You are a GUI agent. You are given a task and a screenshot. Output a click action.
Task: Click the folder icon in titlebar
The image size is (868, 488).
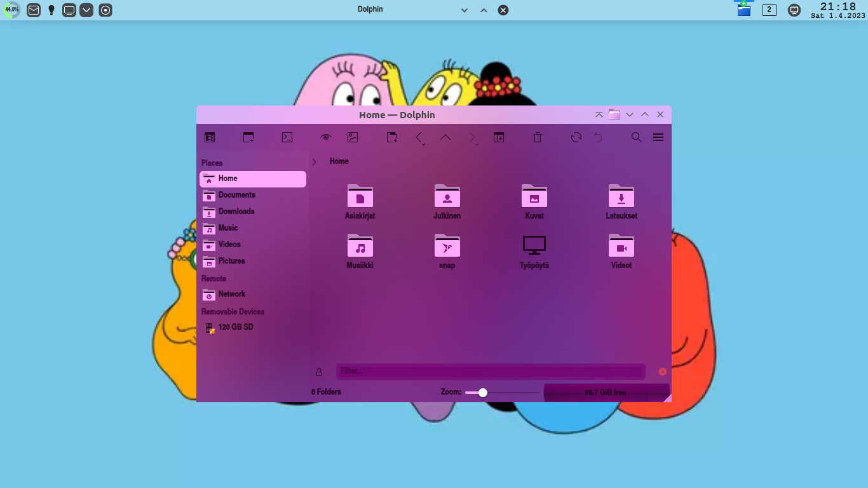614,115
